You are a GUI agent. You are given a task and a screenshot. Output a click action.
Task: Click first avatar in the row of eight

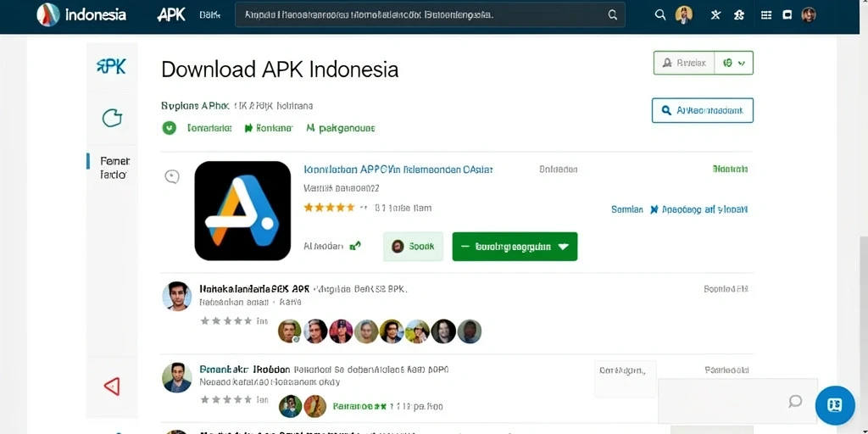tap(289, 331)
